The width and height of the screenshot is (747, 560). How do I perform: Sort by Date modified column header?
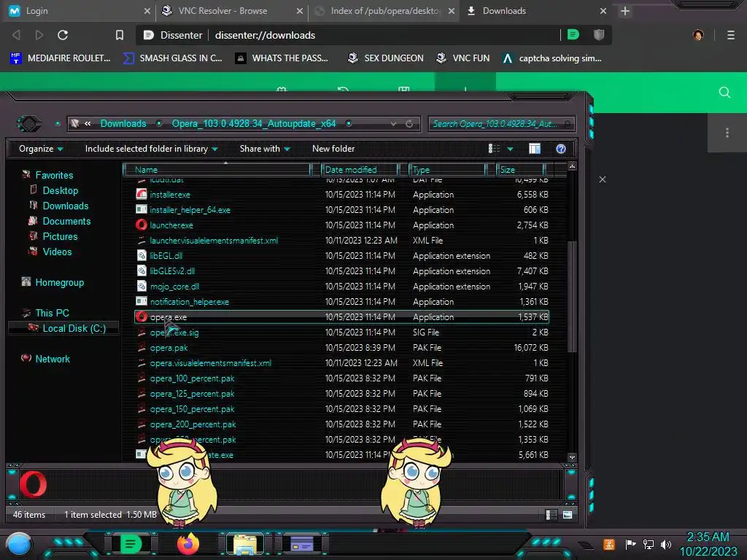359,169
